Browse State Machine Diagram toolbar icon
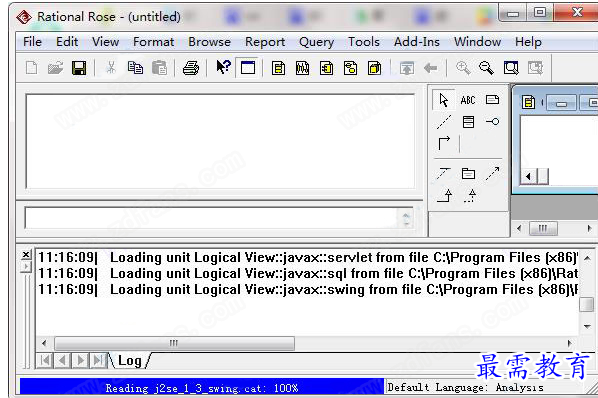The width and height of the screenshot is (598, 398). 350,68
